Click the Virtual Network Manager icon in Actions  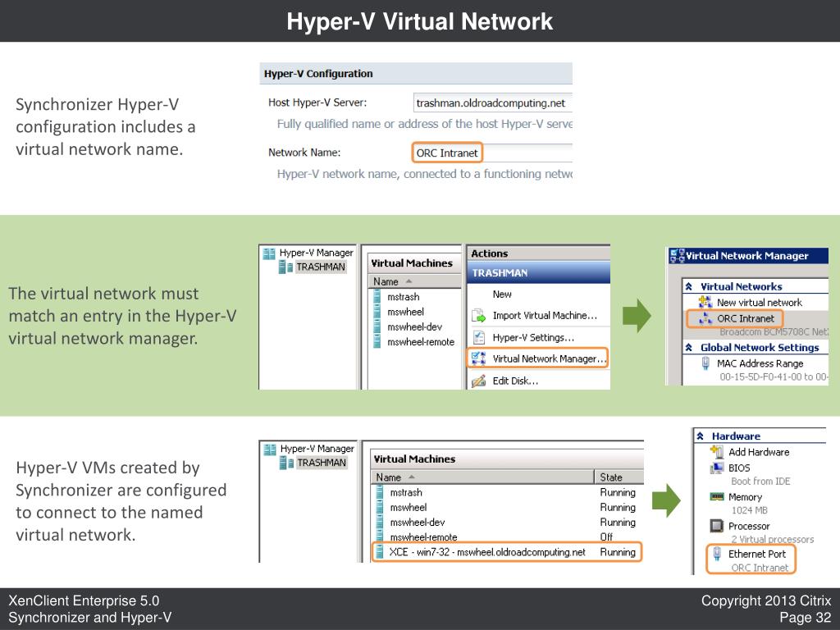click(478, 358)
